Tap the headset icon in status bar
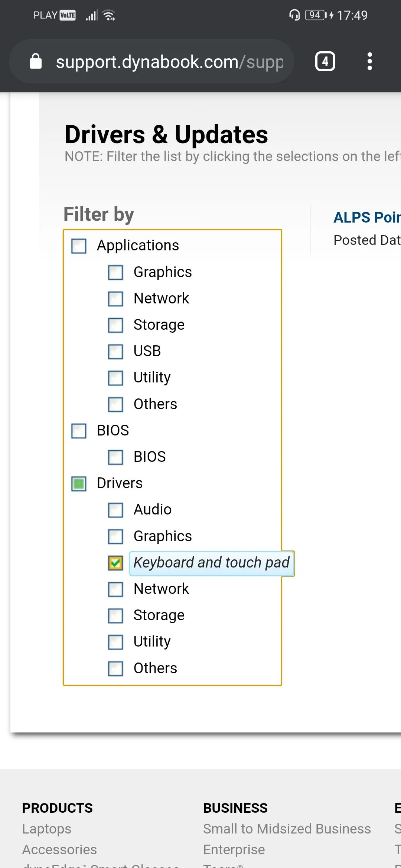 (294, 15)
